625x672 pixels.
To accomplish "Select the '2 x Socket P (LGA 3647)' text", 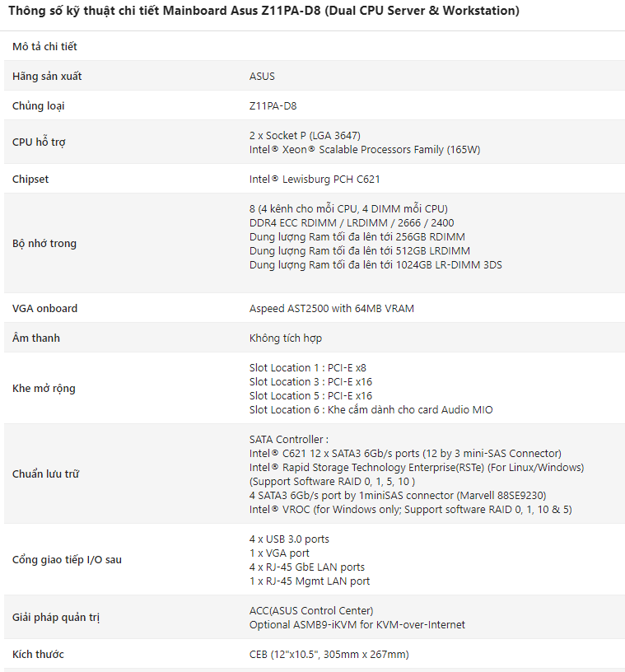I will coord(305,135).
